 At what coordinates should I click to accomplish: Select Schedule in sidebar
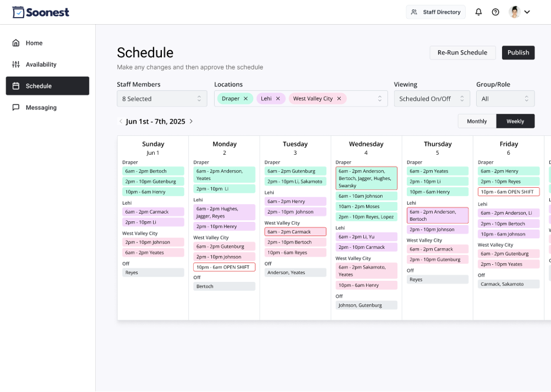[48, 86]
